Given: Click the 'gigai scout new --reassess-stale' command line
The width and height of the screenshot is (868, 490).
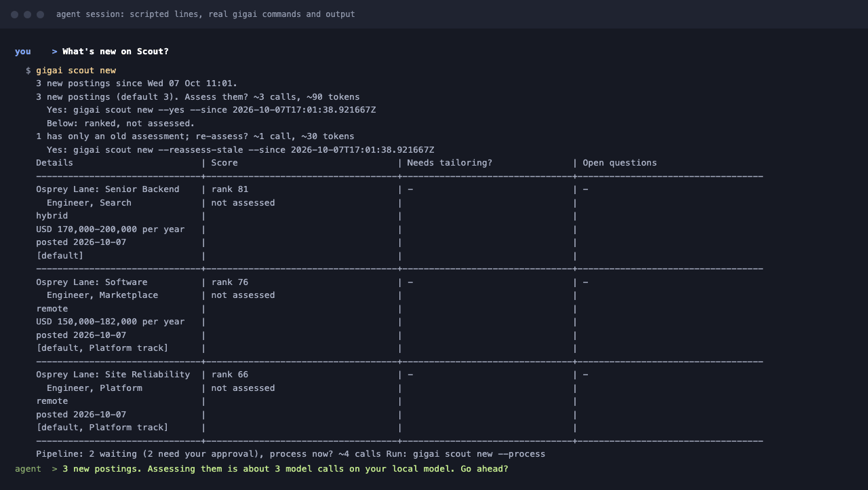Looking at the screenshot, I should pos(241,150).
